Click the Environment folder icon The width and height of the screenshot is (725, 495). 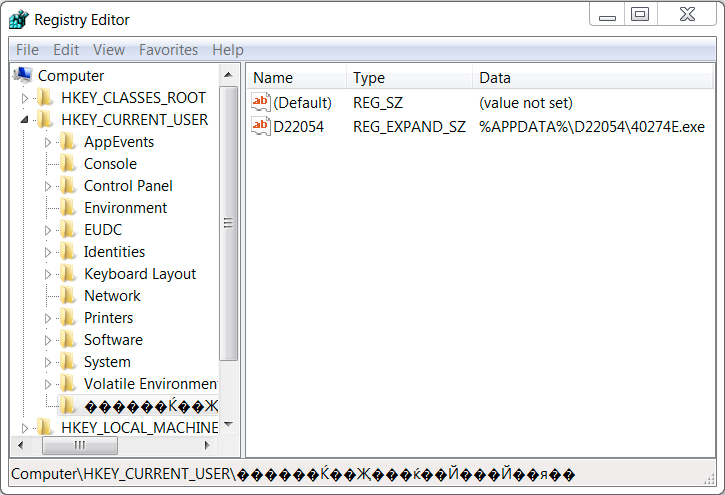pos(68,208)
